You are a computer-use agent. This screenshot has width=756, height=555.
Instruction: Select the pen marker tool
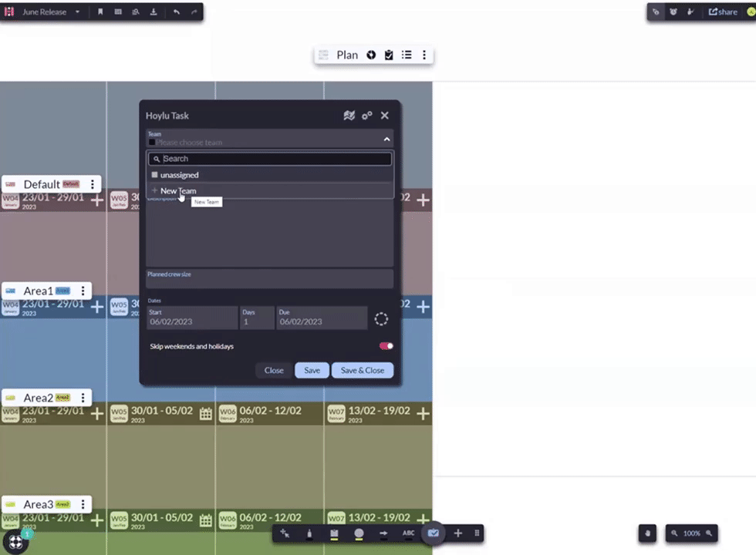[x=309, y=533]
